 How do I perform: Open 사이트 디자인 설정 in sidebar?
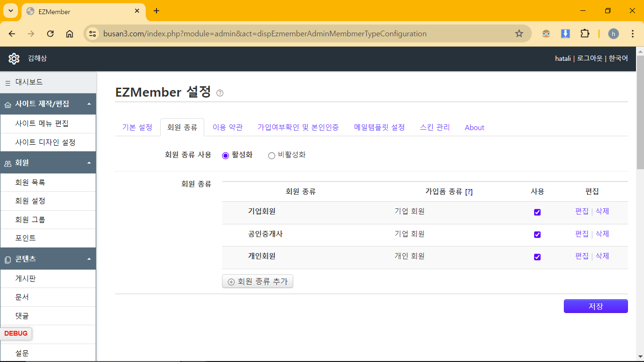point(48,142)
